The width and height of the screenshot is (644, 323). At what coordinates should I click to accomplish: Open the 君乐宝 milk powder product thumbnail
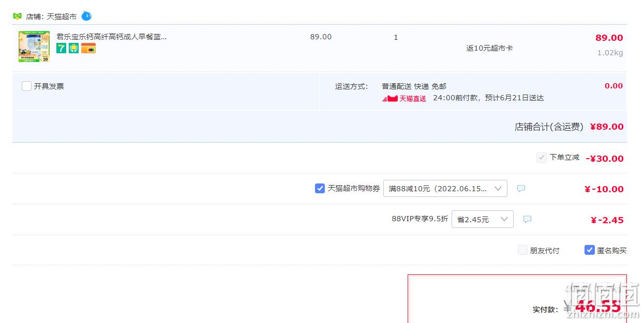[x=34, y=47]
